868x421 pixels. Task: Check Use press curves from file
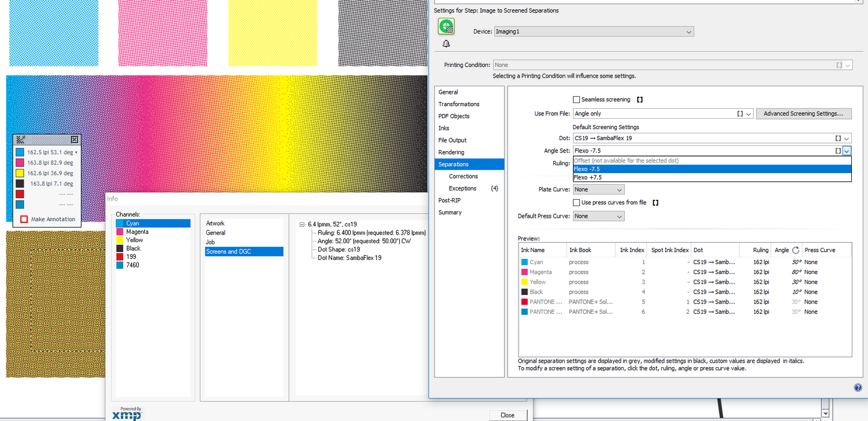pos(576,203)
